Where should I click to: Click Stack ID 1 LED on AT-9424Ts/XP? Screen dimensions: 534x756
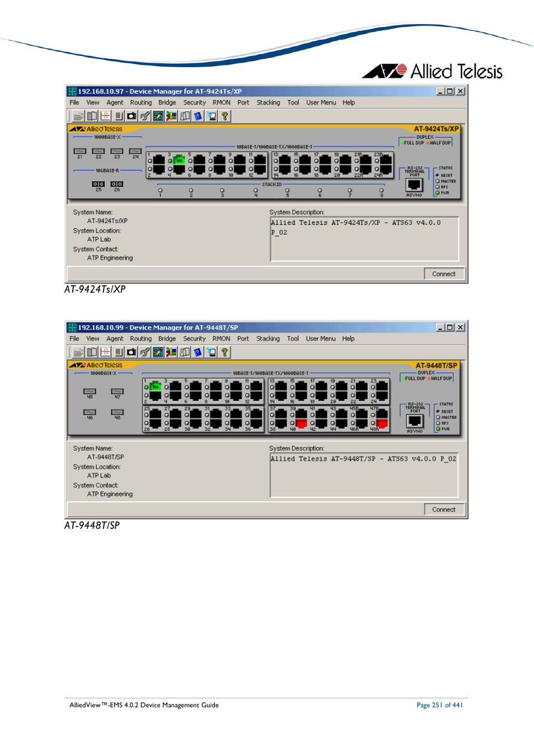(x=160, y=190)
